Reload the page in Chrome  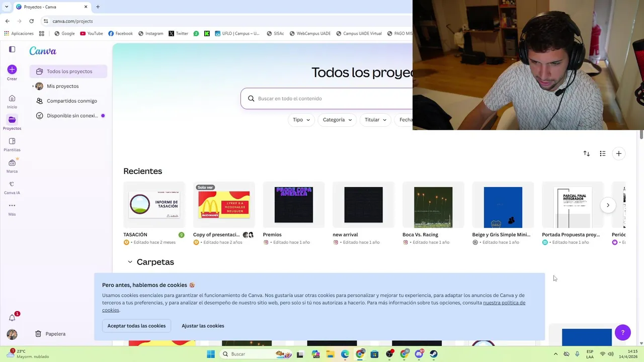31,21
